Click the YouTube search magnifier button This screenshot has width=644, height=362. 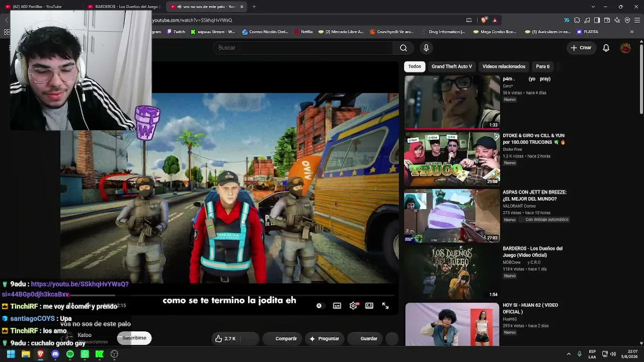pos(404,48)
